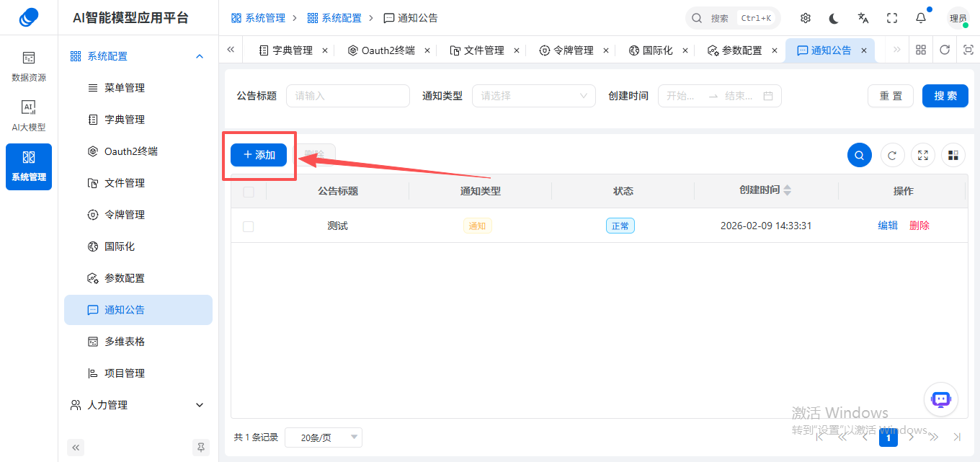Select 系统管理 in the left rail
The height and width of the screenshot is (462, 980).
(x=29, y=166)
